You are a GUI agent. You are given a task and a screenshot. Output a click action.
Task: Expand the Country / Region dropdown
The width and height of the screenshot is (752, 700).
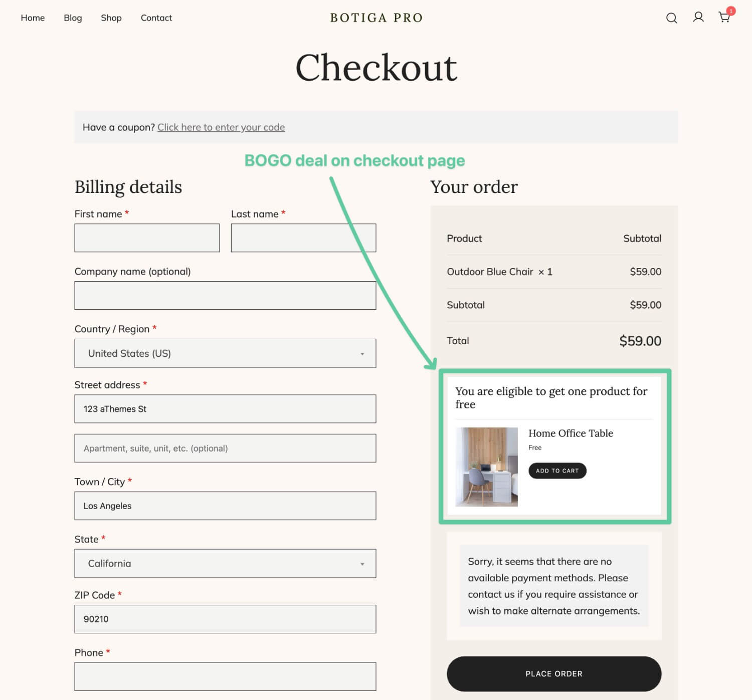pyautogui.click(x=225, y=353)
